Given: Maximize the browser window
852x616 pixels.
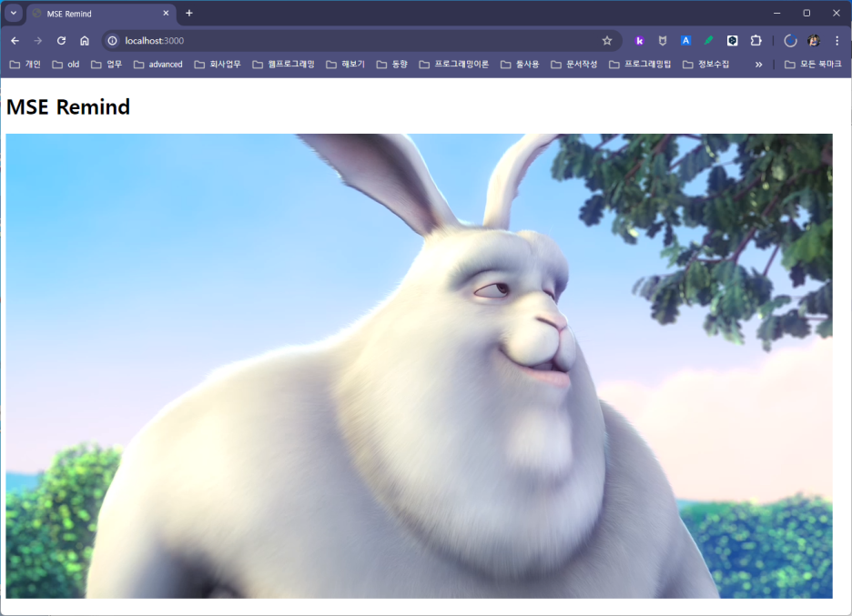Looking at the screenshot, I should (x=806, y=13).
